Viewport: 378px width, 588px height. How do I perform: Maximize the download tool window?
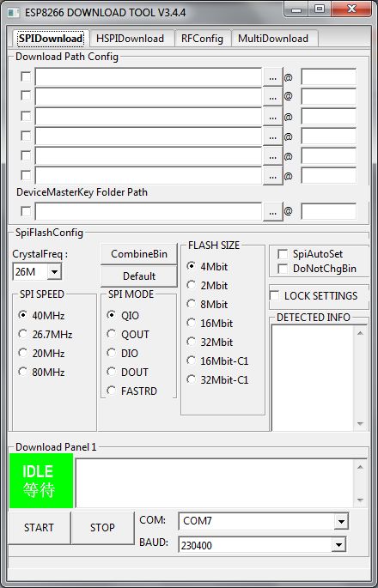click(320, 9)
